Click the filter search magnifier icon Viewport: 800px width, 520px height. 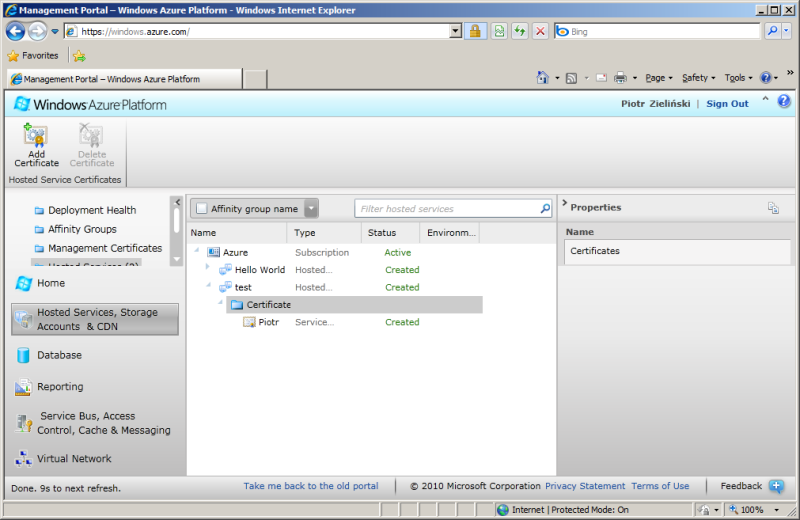(x=545, y=208)
